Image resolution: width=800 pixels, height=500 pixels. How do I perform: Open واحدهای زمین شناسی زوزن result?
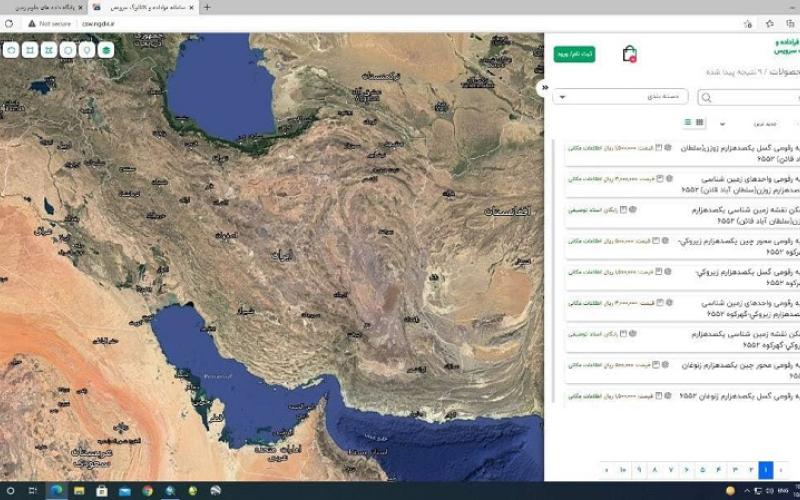point(741,184)
